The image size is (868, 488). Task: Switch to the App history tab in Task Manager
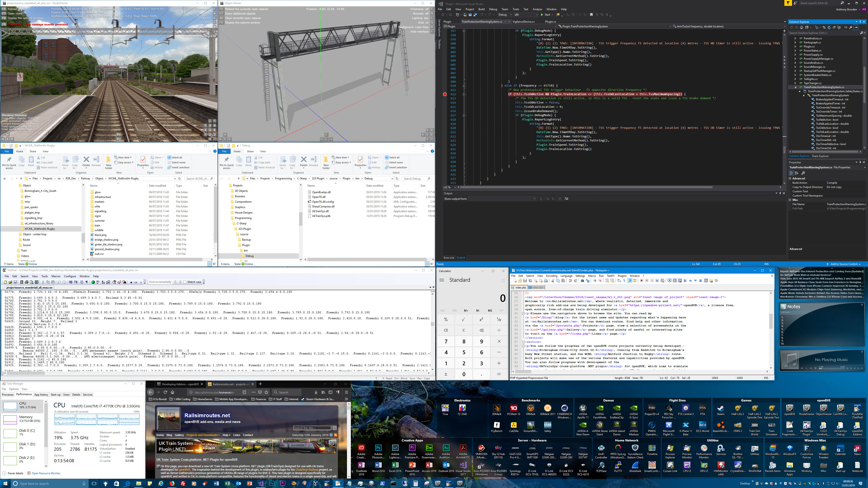pos(41,395)
